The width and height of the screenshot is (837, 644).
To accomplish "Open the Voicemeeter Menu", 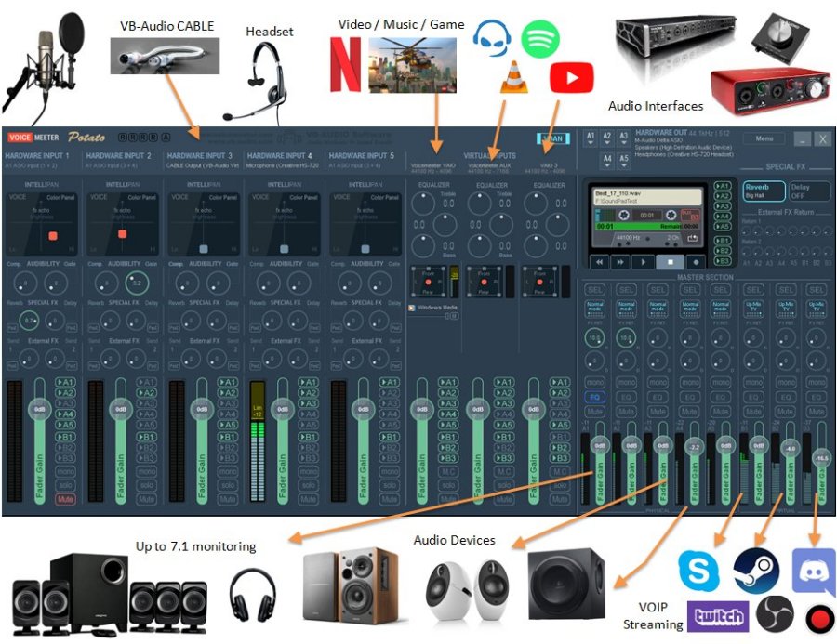I will (764, 138).
